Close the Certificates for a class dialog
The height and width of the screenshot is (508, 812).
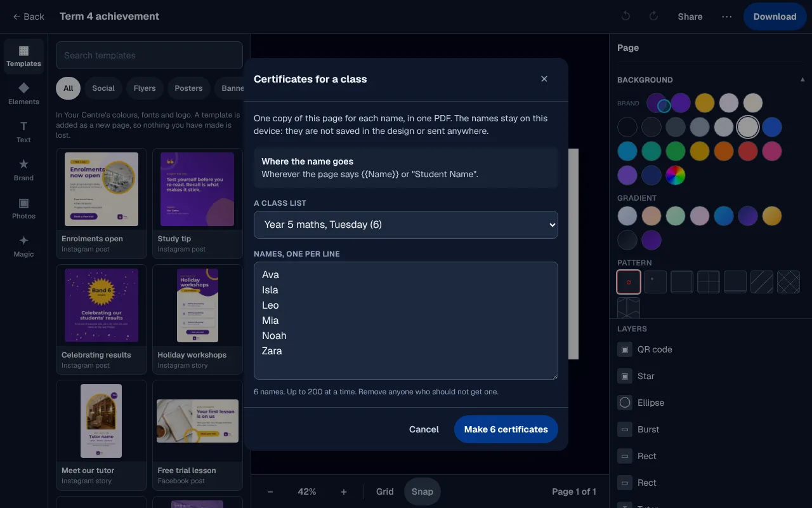tap(544, 79)
